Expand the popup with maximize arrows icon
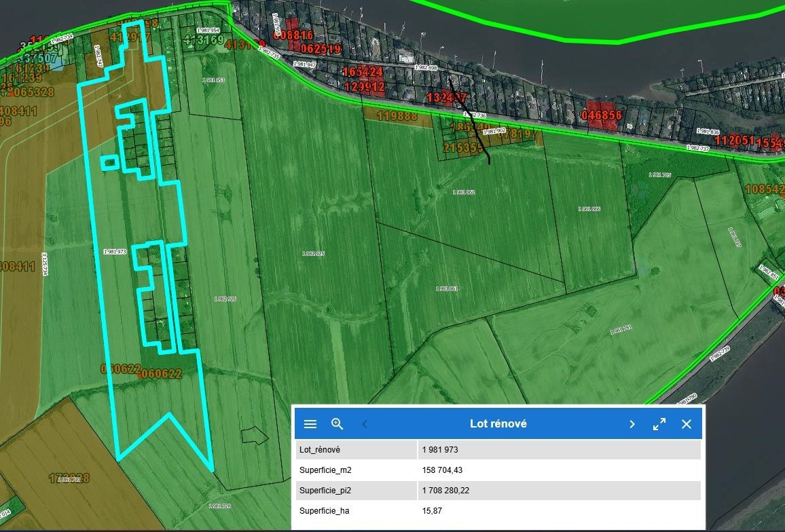785x532 pixels. (659, 424)
